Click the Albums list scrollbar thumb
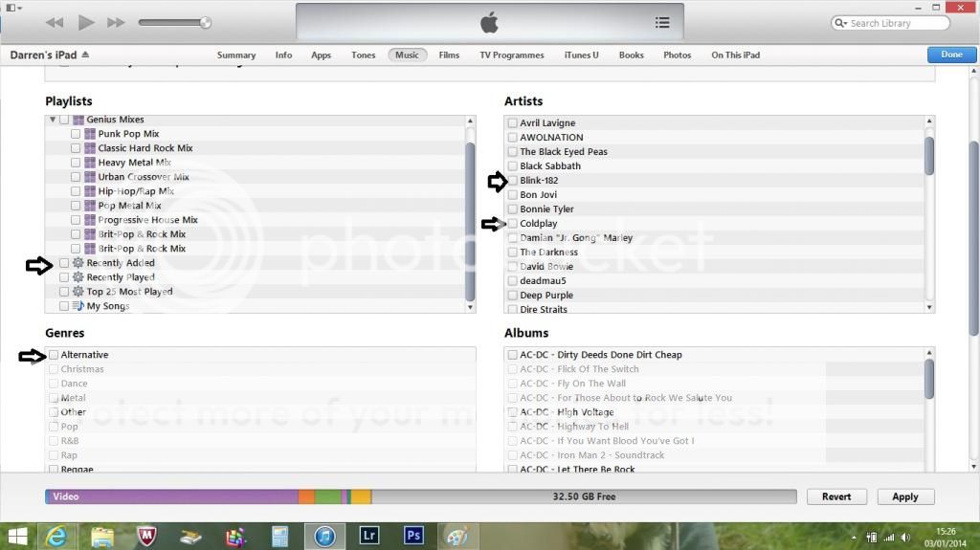Image resolution: width=980 pixels, height=550 pixels. 929,379
